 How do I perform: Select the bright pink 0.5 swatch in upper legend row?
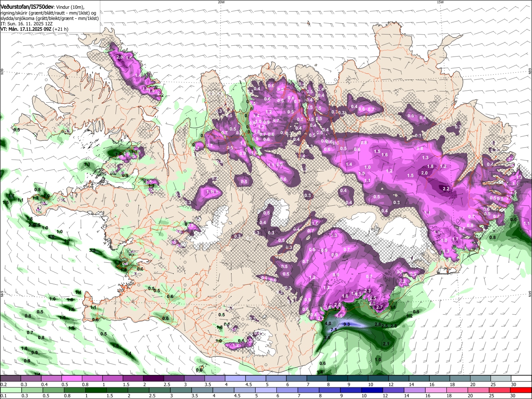[x=71, y=379]
